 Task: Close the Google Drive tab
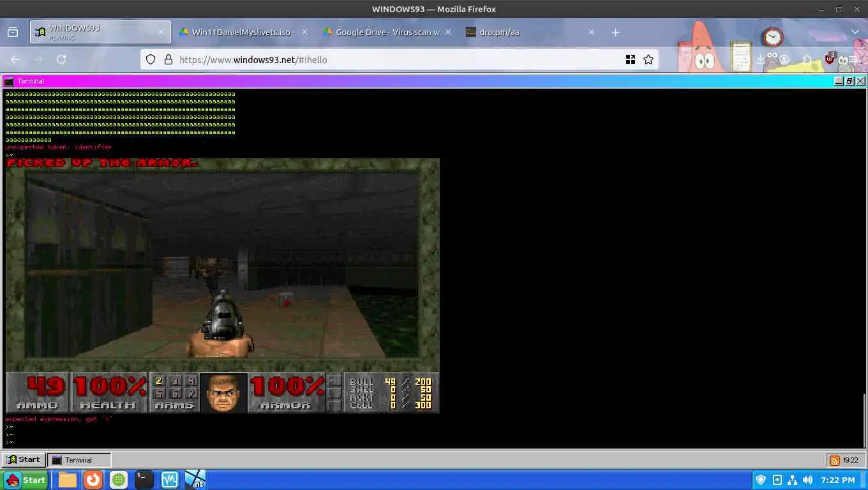click(x=447, y=32)
